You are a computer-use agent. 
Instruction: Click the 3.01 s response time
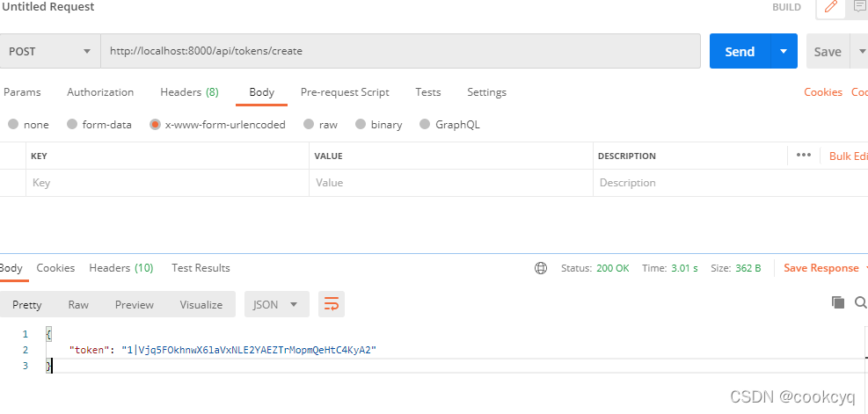[x=684, y=268]
